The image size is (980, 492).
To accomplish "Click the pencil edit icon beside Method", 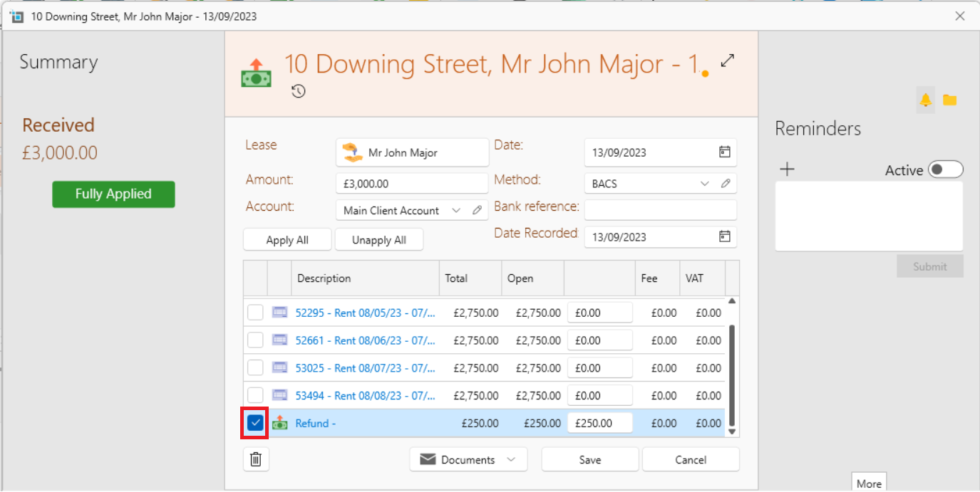I will pyautogui.click(x=726, y=183).
